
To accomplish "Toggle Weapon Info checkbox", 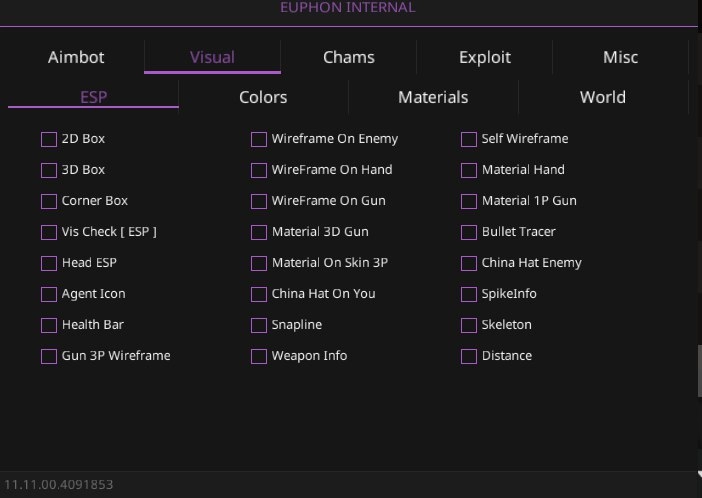I will (258, 356).
